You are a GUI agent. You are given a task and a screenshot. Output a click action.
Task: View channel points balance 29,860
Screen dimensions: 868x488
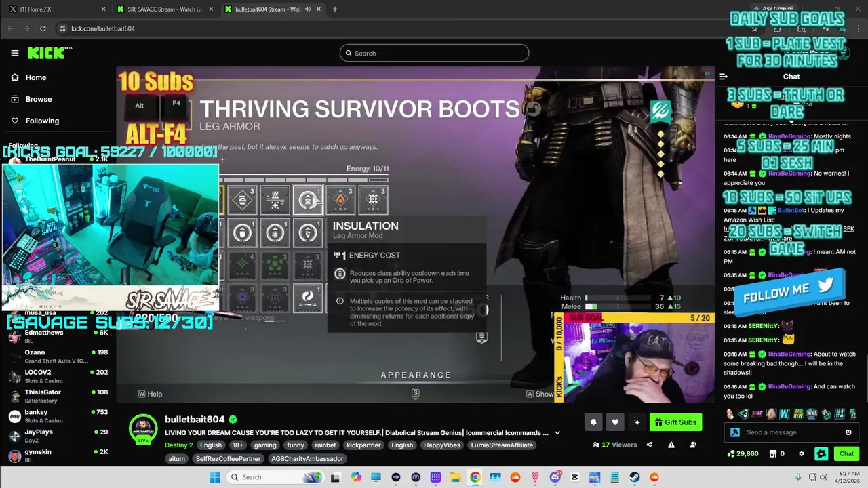point(742,453)
